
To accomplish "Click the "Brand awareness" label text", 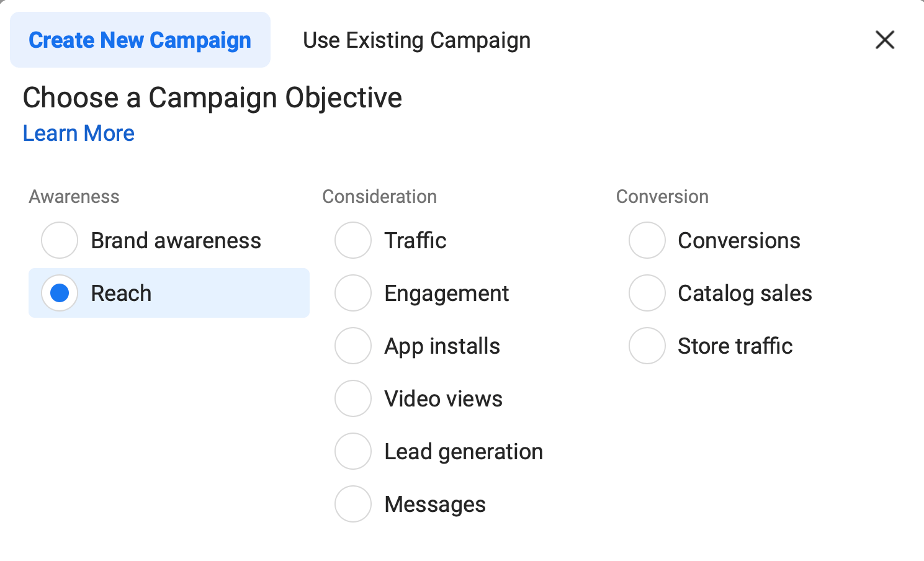I will [x=176, y=241].
